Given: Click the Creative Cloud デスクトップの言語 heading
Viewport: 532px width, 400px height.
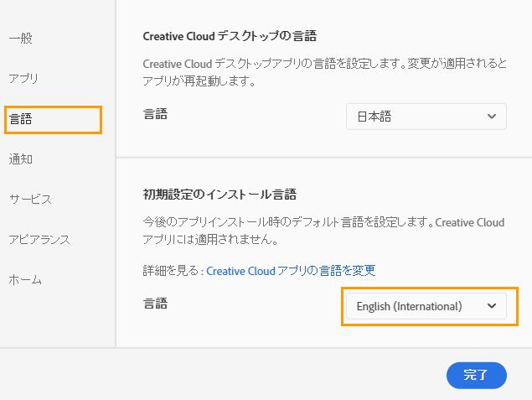Looking at the screenshot, I should coord(230,36).
